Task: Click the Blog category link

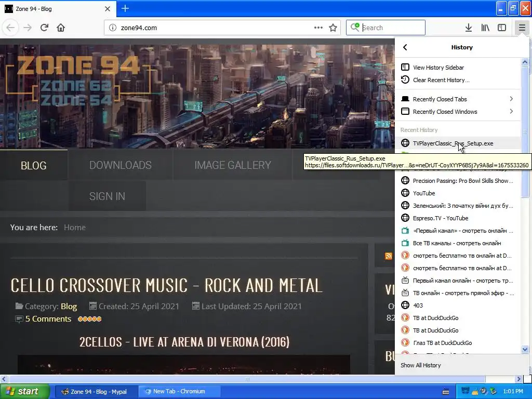Action: point(69,307)
